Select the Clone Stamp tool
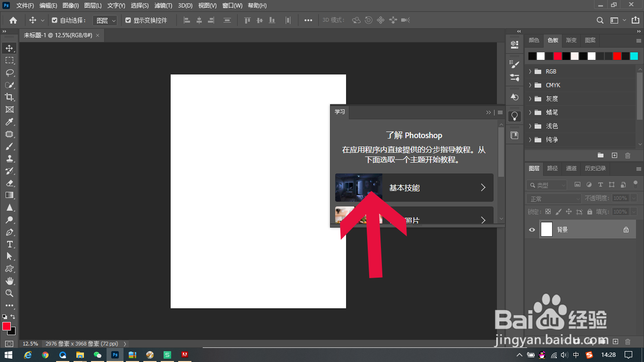Screen dimensions: 644x362 pyautogui.click(x=9, y=158)
